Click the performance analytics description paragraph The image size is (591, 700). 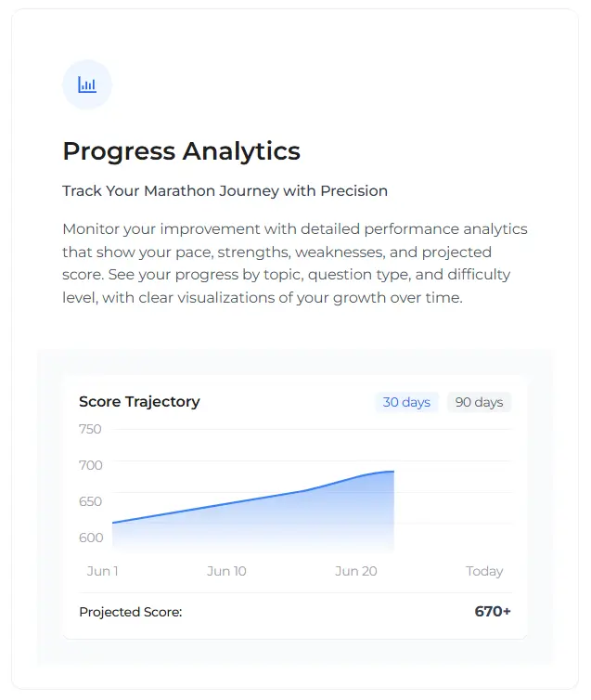[295, 263]
